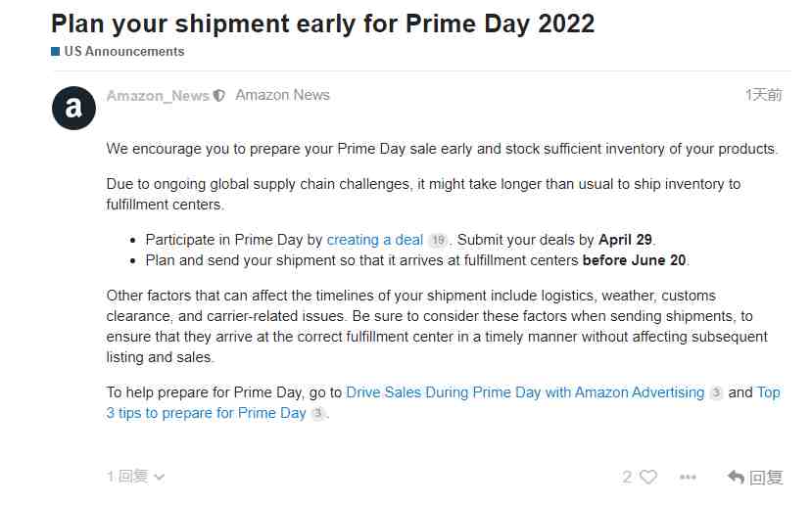Click the blue US Announcements category square
This screenshot has height=505, width=812.
[56, 51]
